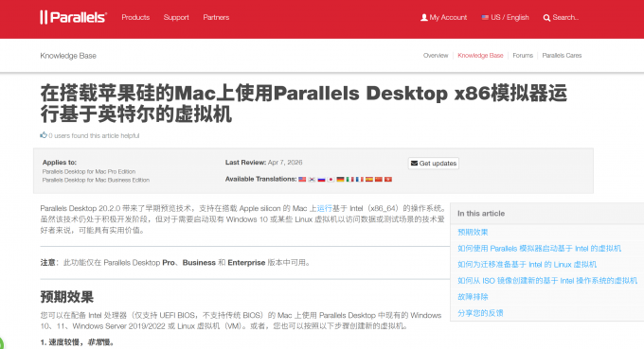The image size is (644, 349).
Task: Click the 注意 note about Pro, Business, Enterprise
Action: coord(175,263)
